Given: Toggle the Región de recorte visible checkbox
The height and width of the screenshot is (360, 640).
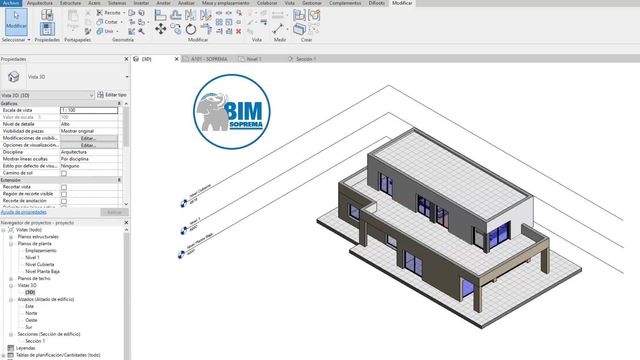Looking at the screenshot, I should click(64, 194).
